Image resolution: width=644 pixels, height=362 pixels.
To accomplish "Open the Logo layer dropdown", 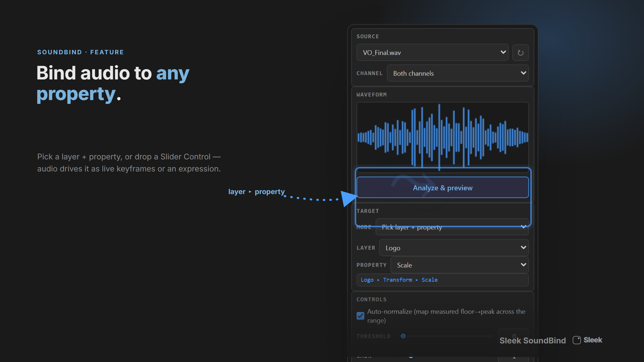I will pos(454,248).
